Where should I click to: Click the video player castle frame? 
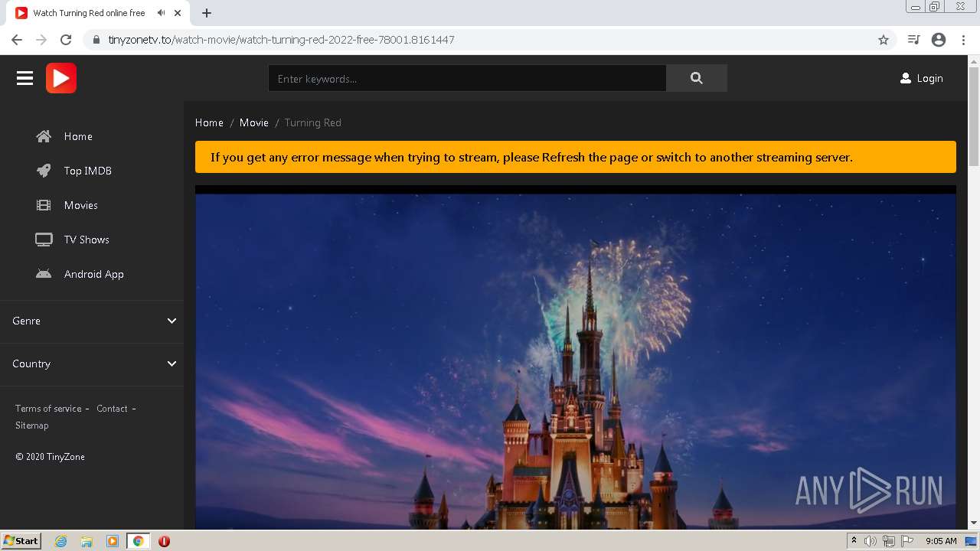[x=576, y=357]
